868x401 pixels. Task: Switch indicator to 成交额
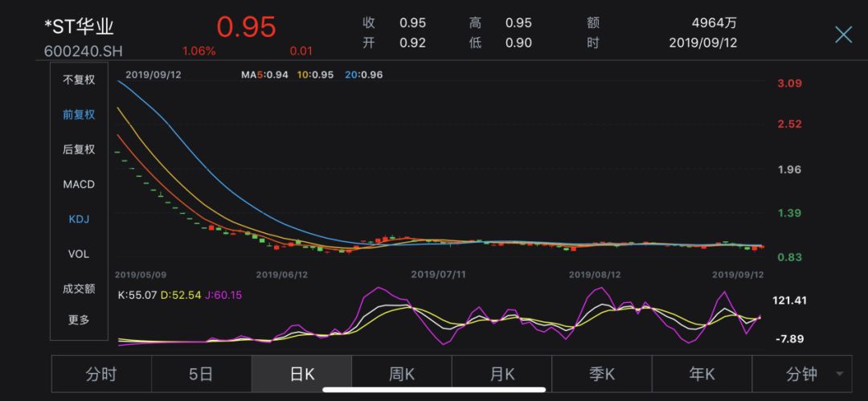pos(79,288)
